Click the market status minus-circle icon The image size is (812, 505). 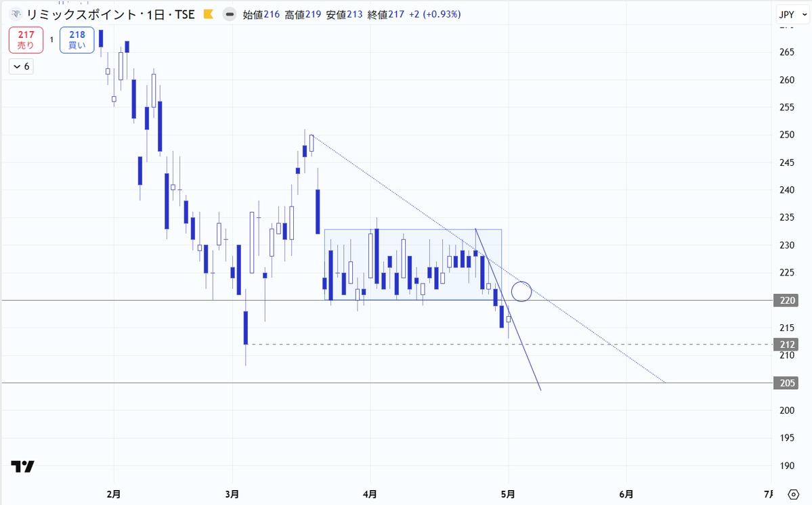click(230, 14)
